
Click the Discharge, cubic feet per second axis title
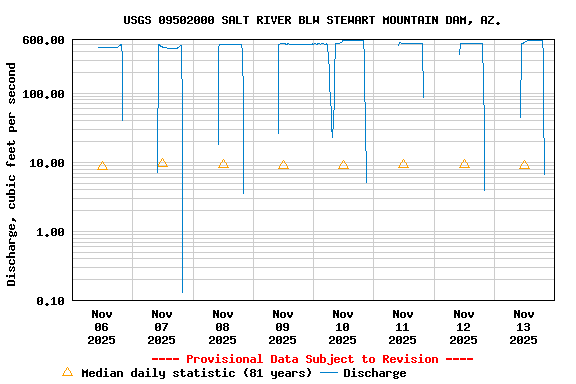coord(11,174)
